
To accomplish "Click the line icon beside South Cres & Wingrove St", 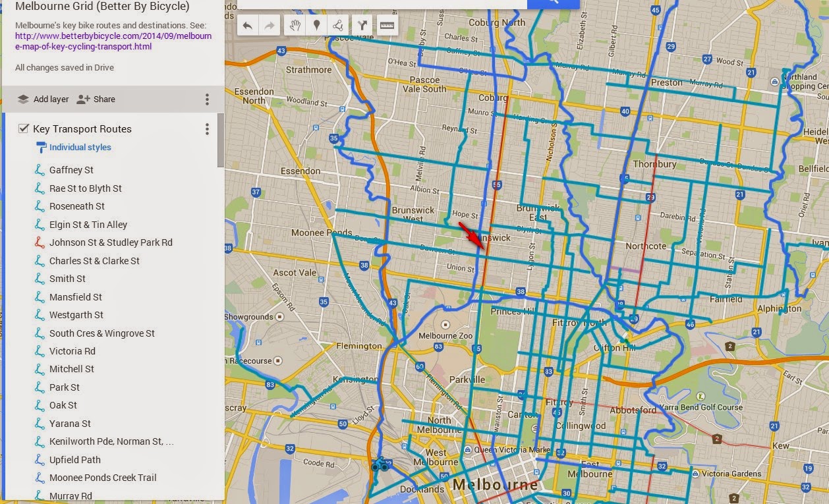I will click(40, 333).
